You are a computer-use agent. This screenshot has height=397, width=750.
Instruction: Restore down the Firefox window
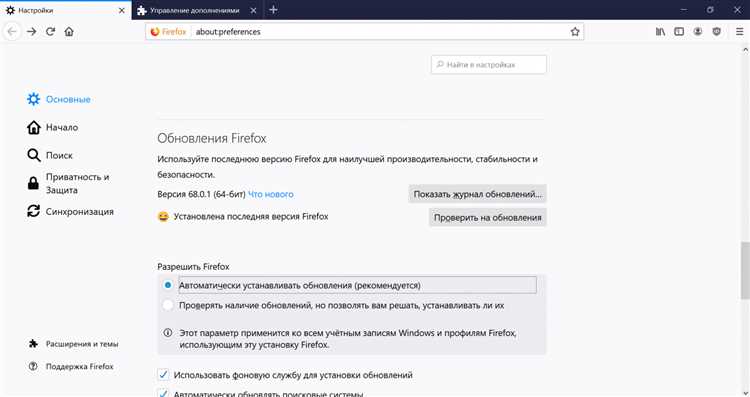coord(710,10)
